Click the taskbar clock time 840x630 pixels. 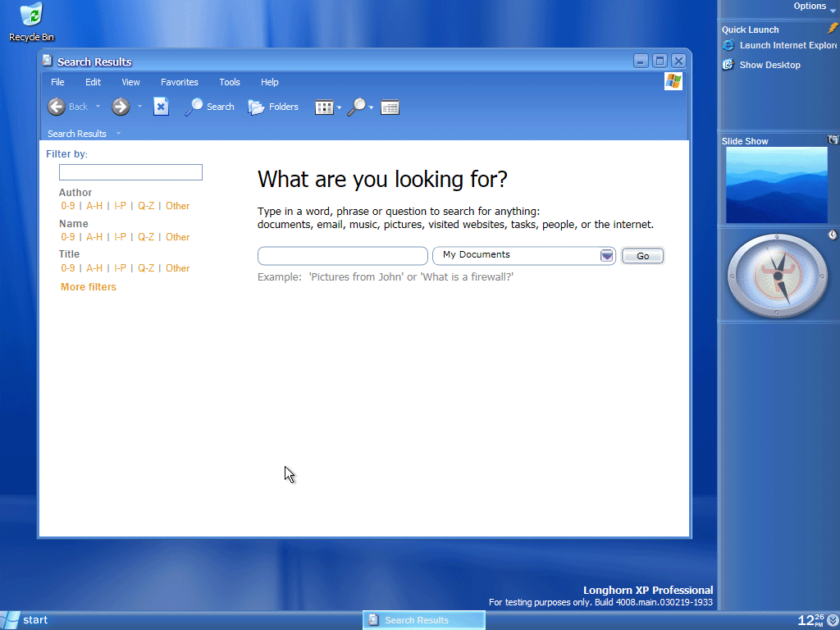coord(810,620)
